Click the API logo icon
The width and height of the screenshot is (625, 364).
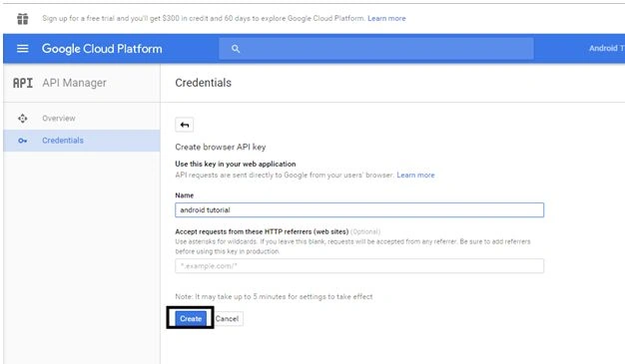tap(23, 83)
